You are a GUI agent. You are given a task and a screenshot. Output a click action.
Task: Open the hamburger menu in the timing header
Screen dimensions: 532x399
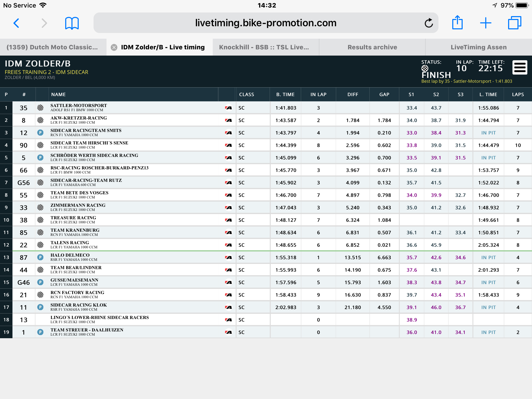[x=520, y=68]
